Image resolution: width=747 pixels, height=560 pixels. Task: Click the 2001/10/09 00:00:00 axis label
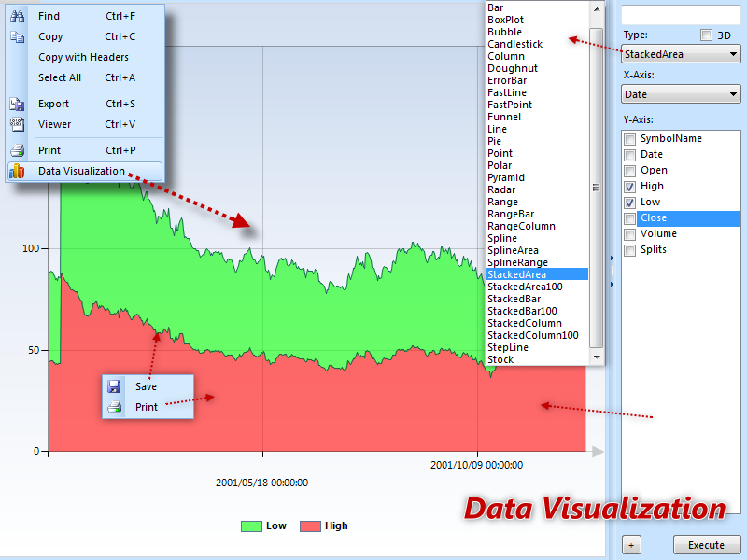[476, 465]
